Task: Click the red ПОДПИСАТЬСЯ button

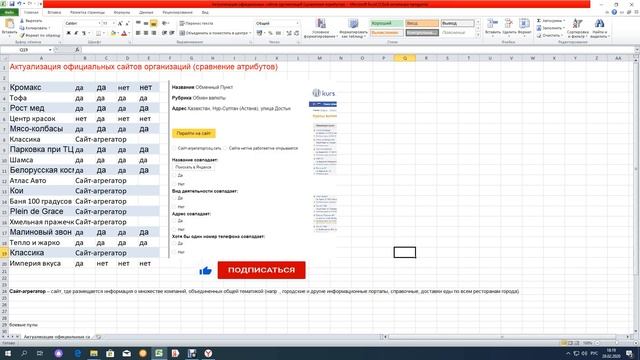Action: pyautogui.click(x=261, y=270)
